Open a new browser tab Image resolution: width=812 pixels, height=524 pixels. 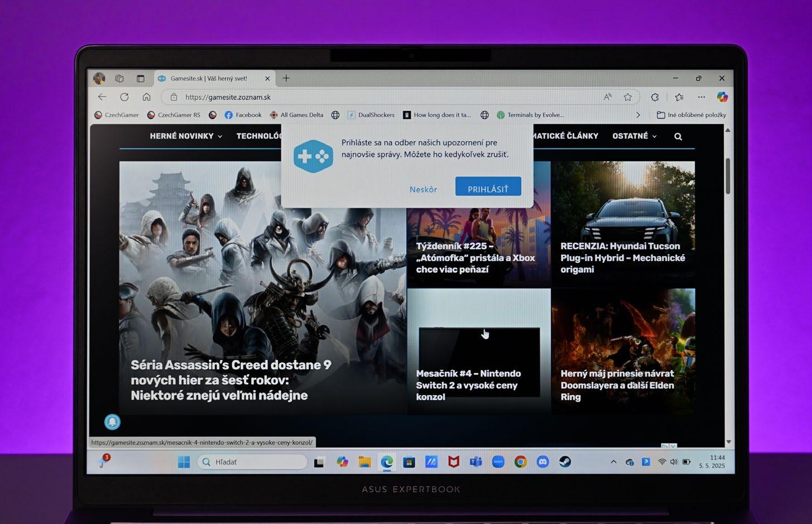coord(286,78)
